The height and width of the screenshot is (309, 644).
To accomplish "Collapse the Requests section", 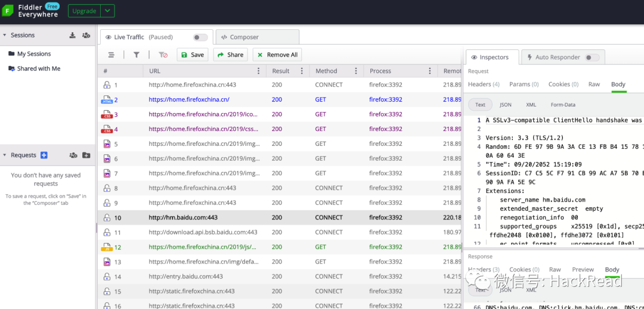I will (5, 155).
